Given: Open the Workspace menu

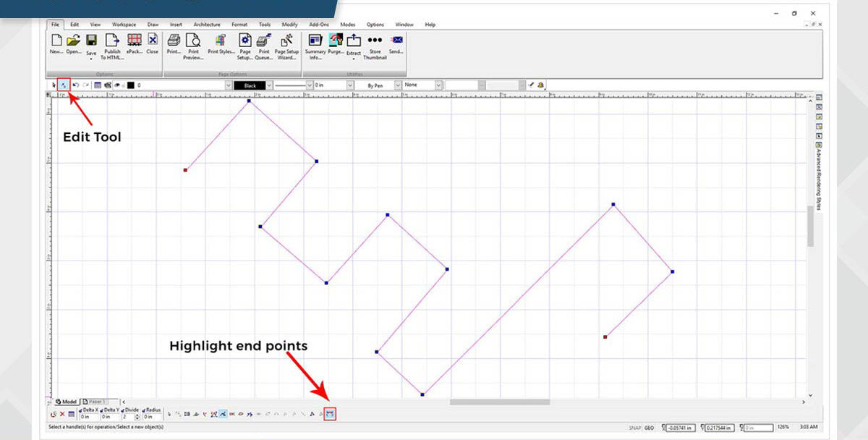Looking at the screenshot, I should pyautogui.click(x=124, y=25).
